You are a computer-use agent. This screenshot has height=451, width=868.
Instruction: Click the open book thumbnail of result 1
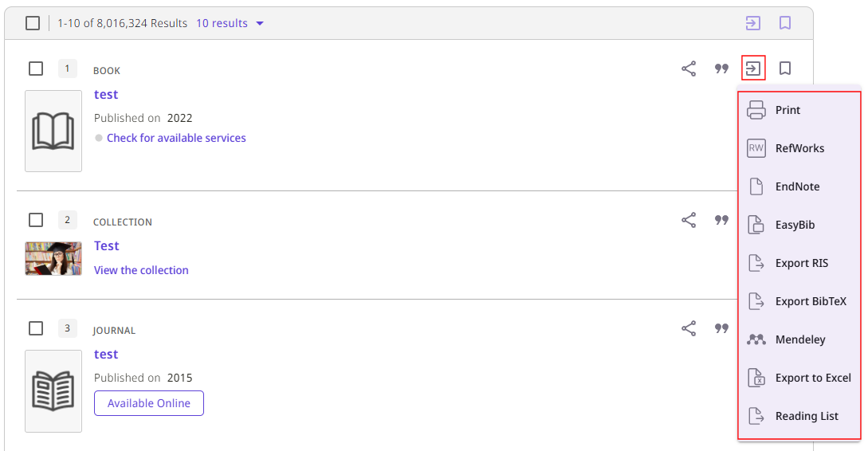click(x=53, y=131)
